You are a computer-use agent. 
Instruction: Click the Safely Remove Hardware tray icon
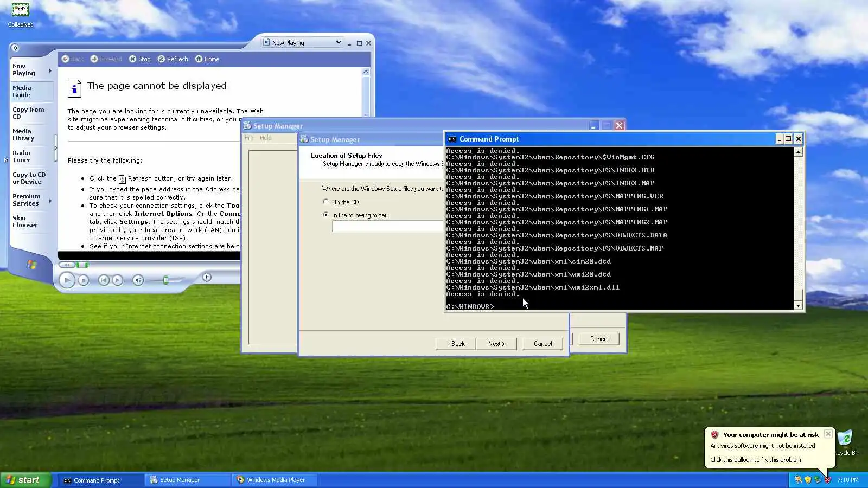coord(818,480)
